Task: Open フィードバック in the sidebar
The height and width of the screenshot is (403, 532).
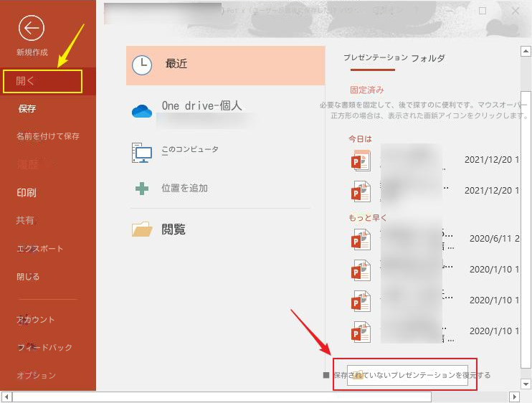Action: pos(44,347)
